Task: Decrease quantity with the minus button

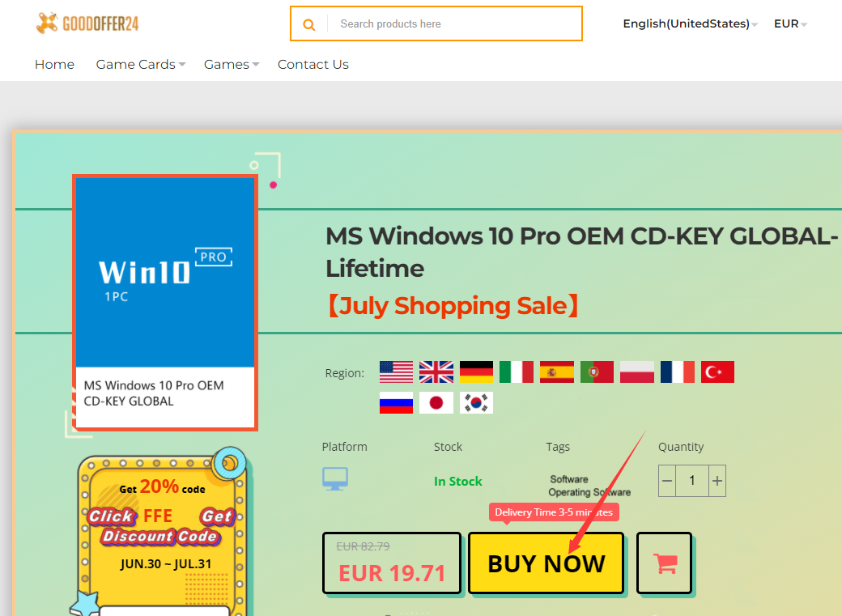Action: pyautogui.click(x=667, y=481)
